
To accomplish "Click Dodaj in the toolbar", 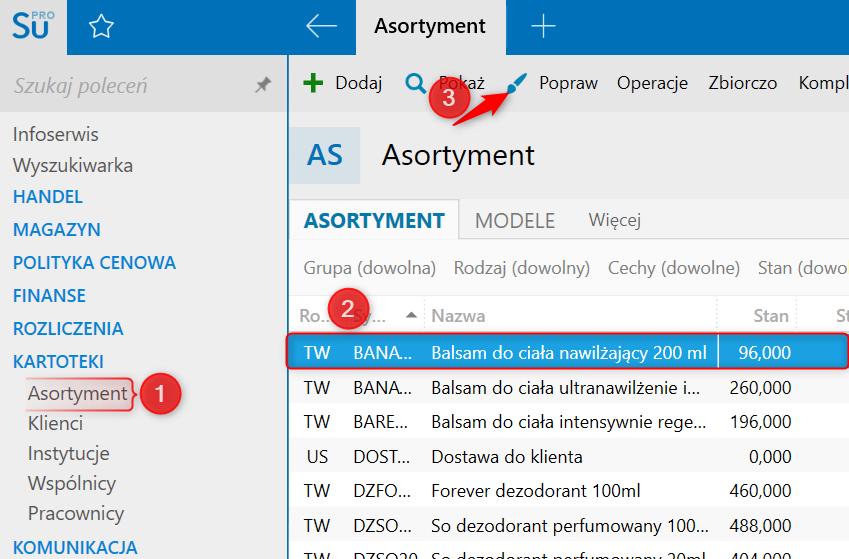I will 358,83.
